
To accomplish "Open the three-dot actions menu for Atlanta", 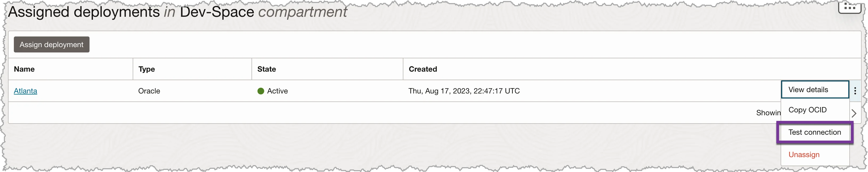I will click(855, 91).
